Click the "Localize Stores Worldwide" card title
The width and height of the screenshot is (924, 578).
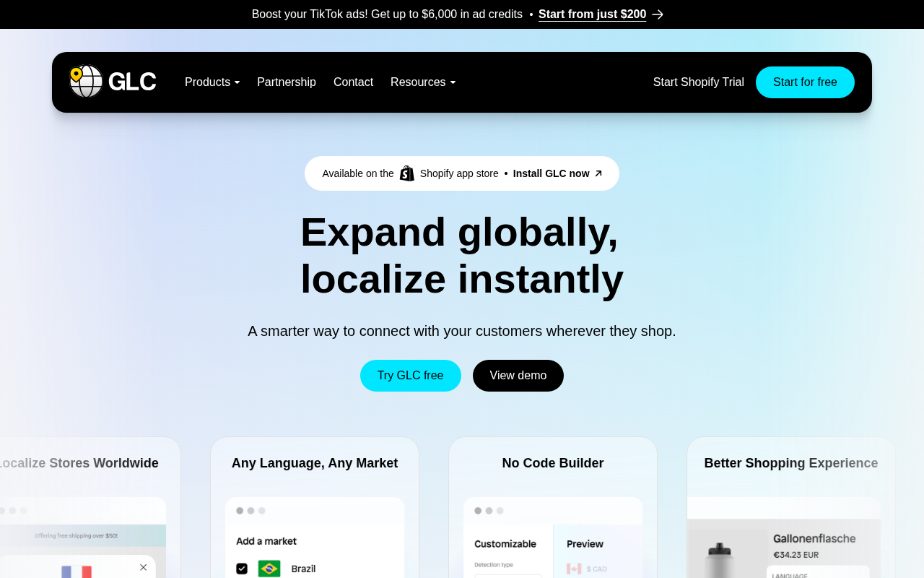point(78,463)
